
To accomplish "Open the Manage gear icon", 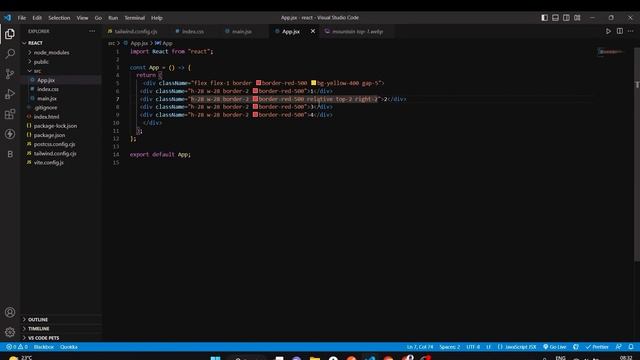I will (x=10, y=332).
